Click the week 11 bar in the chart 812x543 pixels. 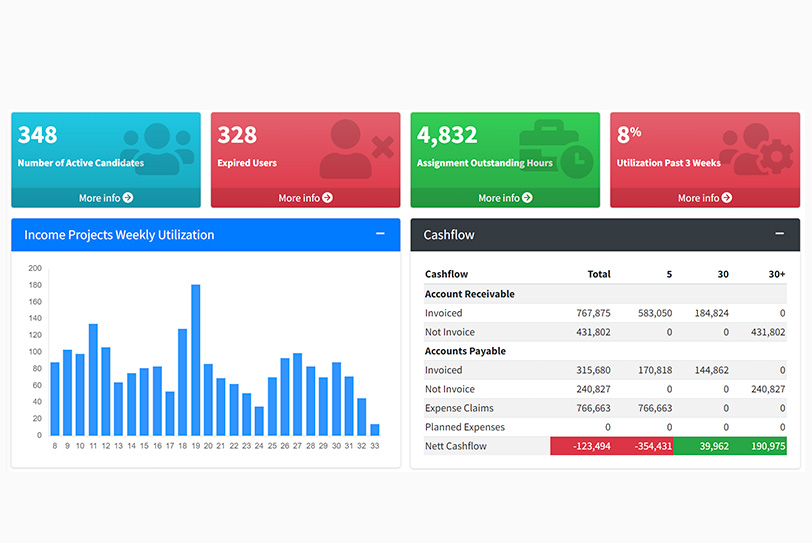[x=93, y=380]
